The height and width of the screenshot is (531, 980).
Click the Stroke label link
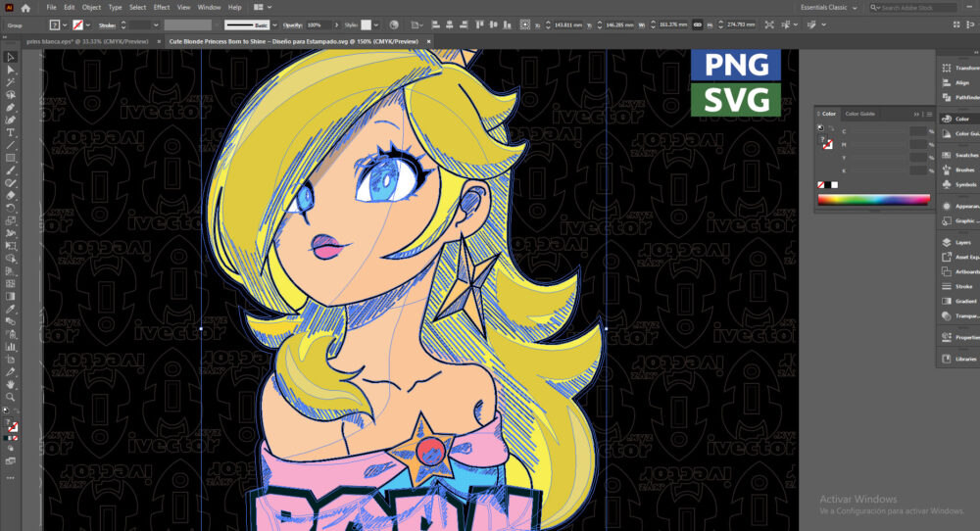tap(107, 25)
